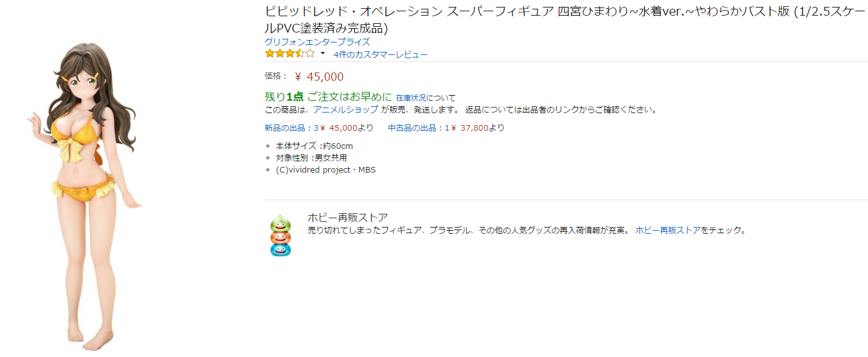
Task: Click the first filled star
Action: [270, 54]
